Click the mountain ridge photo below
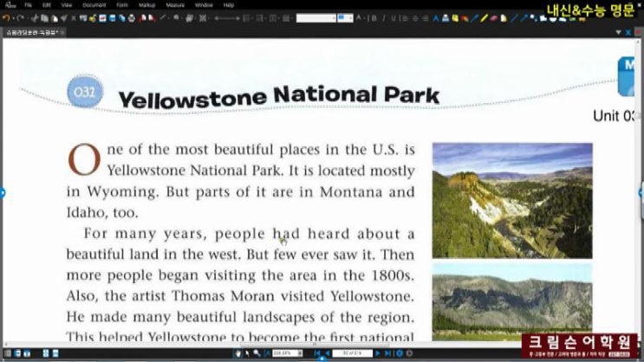 [x=512, y=301]
